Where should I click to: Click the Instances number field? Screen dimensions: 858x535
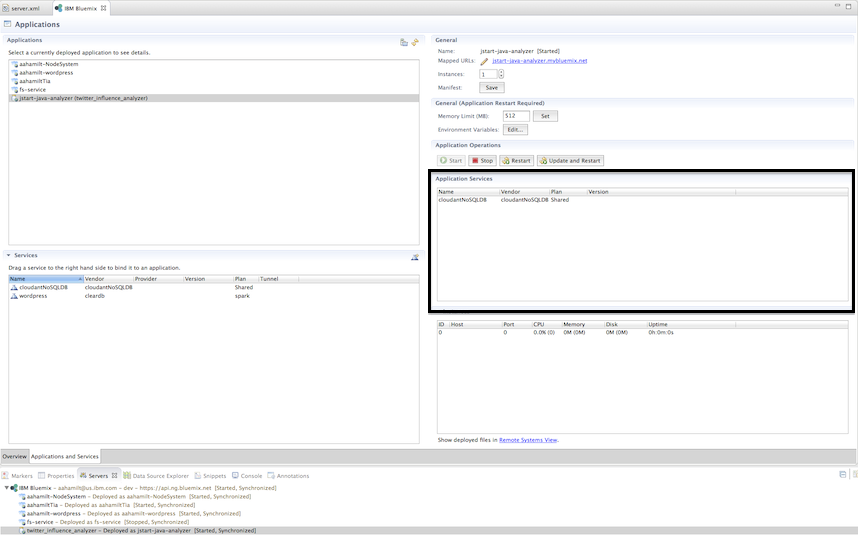click(x=488, y=74)
